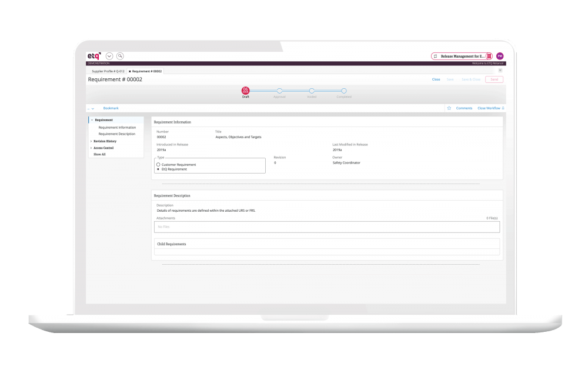Collapse the Requirement tree node

click(92, 119)
